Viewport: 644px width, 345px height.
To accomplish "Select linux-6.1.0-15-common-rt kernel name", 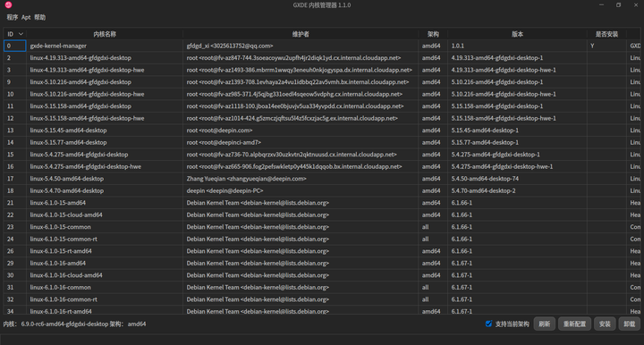I will click(x=64, y=239).
